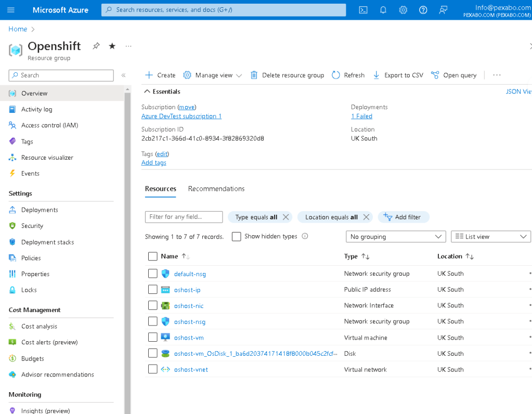Open the List view dropdown
Screen dimensions: 532x414
[x=490, y=237]
